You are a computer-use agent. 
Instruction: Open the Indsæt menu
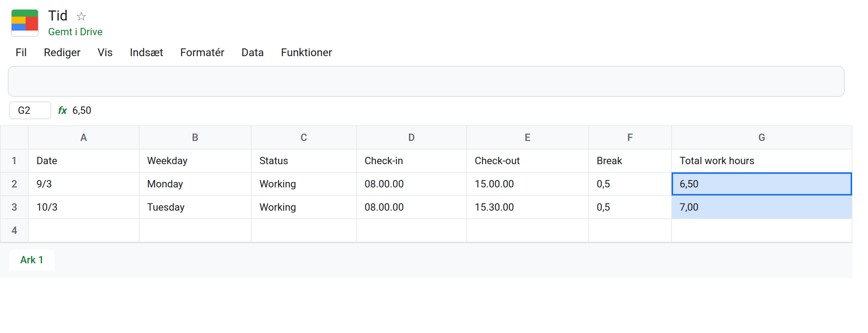146,52
